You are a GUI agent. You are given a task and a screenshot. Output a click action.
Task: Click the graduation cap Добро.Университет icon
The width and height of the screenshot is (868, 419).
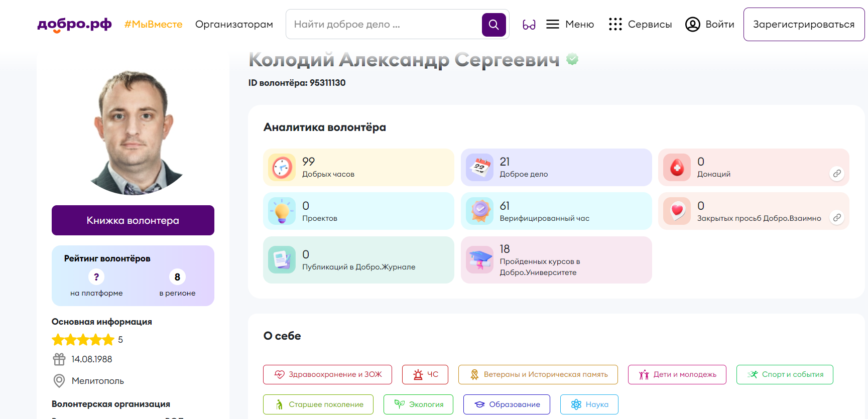(479, 259)
